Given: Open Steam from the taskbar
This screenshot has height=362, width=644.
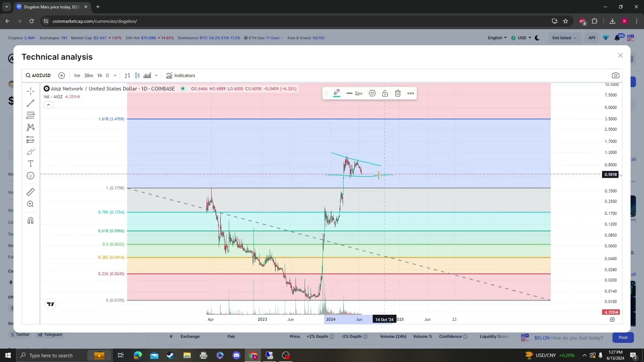Looking at the screenshot, I should pyautogui.click(x=170, y=355).
